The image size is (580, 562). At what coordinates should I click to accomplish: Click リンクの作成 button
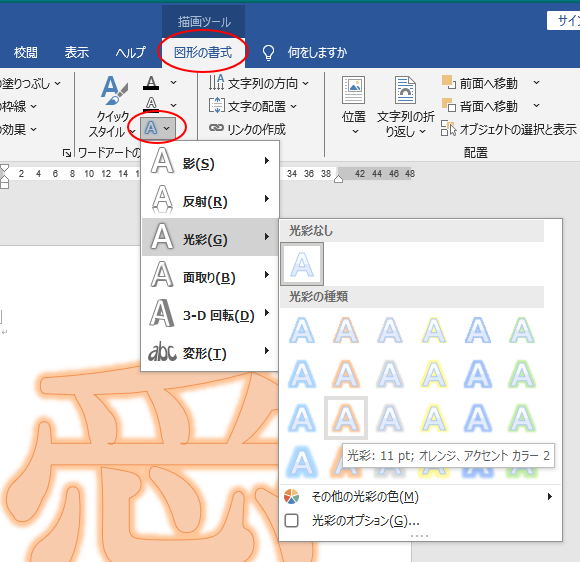247,129
